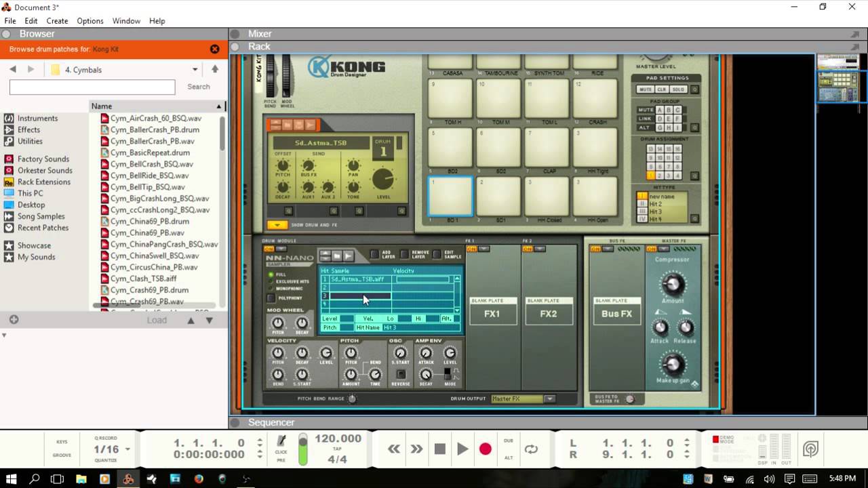Toggle the Bus FX ON button
868x488 pixels.
tap(595, 249)
